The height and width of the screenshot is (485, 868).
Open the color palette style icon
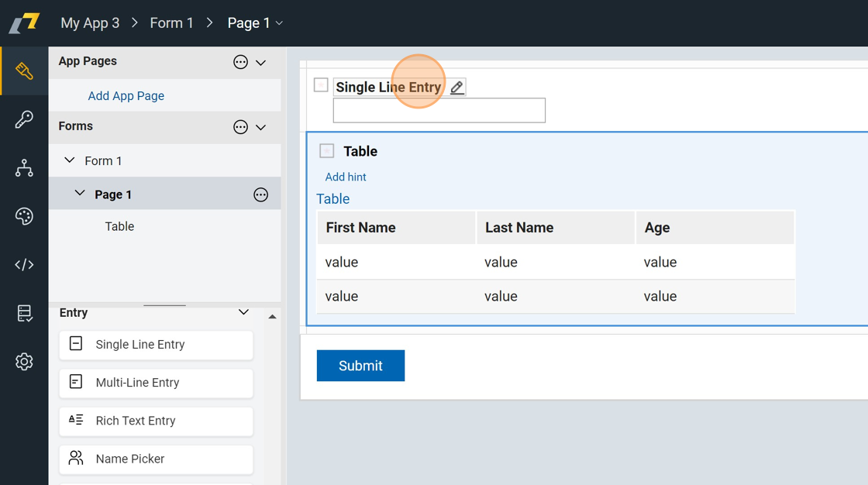coord(24,216)
